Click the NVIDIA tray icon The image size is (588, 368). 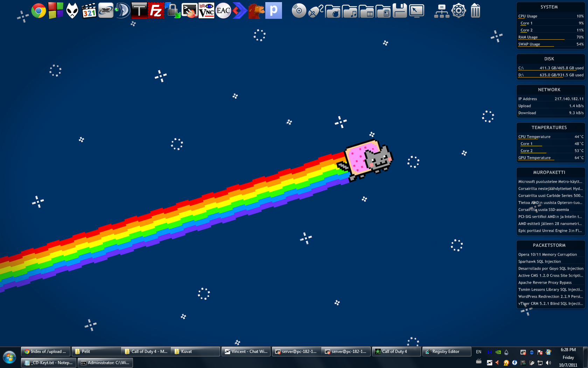click(498, 352)
